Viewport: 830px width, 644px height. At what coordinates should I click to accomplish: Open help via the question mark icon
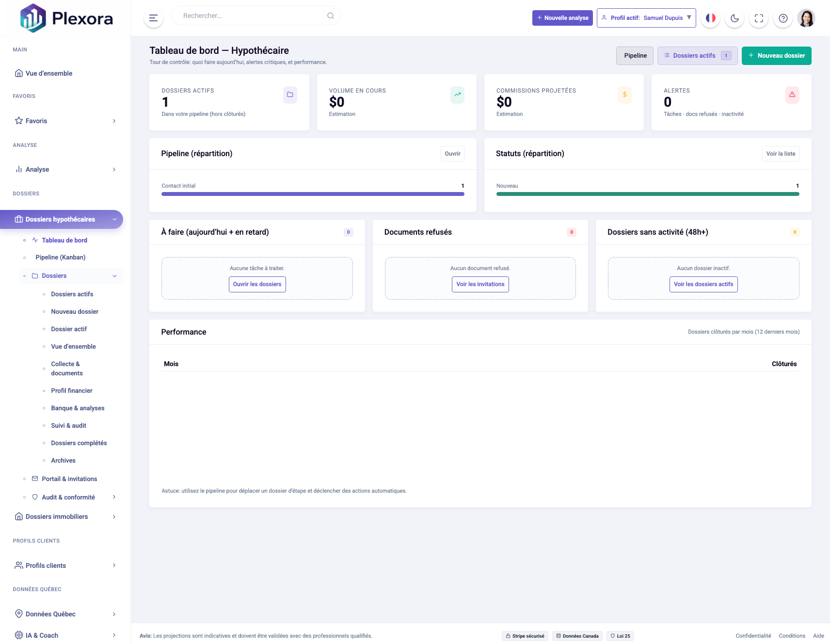click(x=783, y=18)
